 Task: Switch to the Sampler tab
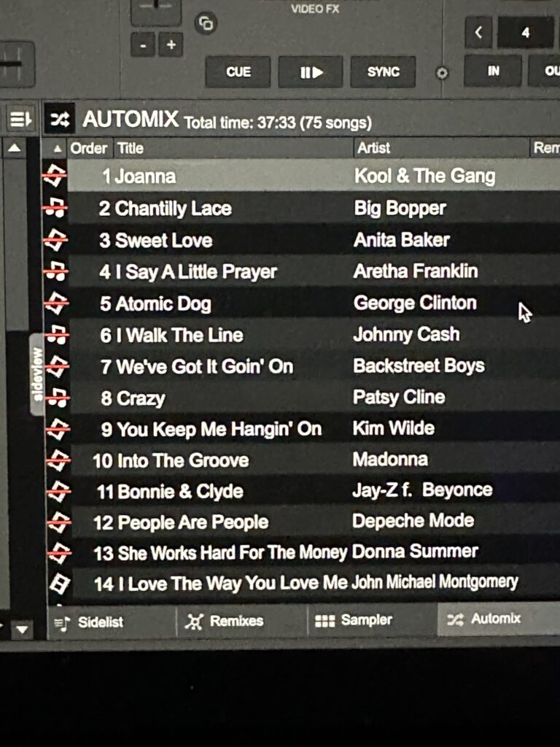(x=354, y=620)
